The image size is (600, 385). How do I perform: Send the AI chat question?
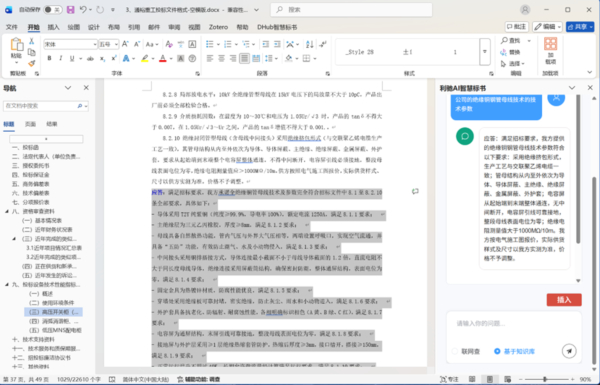(x=569, y=351)
